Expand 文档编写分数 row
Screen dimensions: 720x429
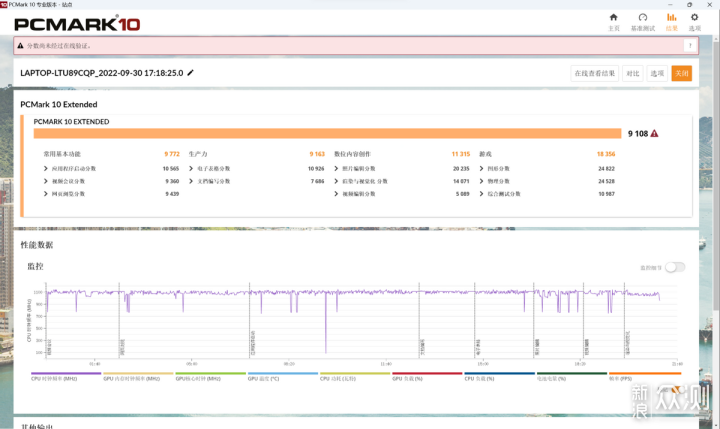point(191,181)
